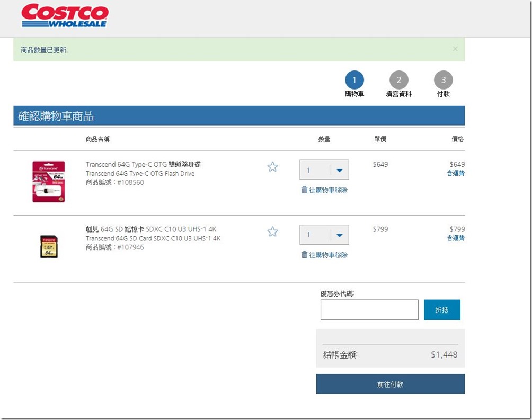This screenshot has height=420, width=532.
Task: Click the 前往付款 checkout button
Action: pos(390,383)
